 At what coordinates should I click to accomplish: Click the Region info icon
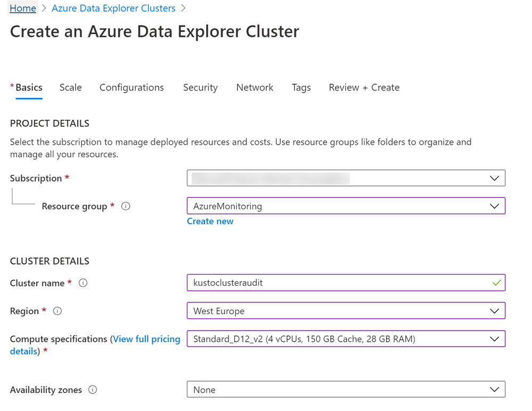[x=58, y=311]
